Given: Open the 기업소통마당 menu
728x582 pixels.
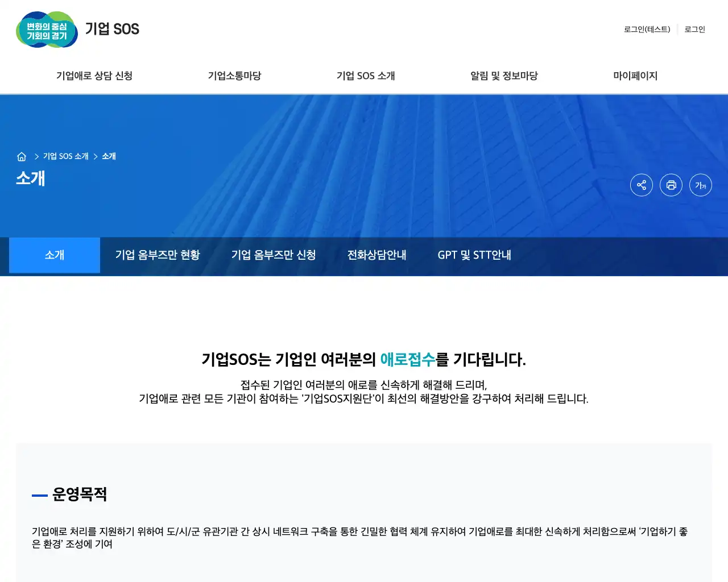Looking at the screenshot, I should pos(234,76).
